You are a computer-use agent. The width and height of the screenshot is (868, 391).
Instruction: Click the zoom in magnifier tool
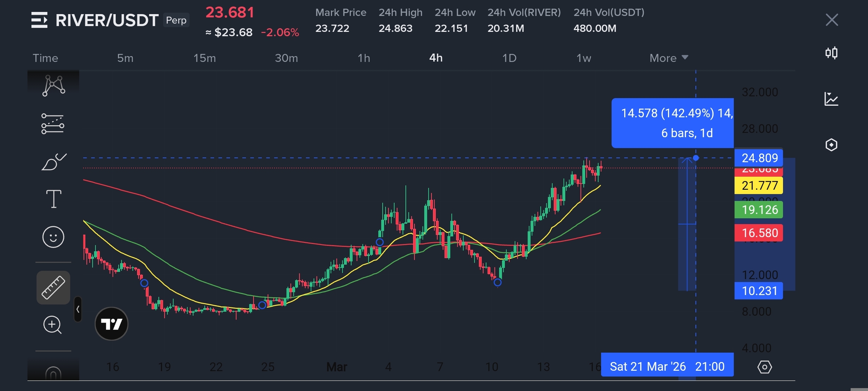point(53,325)
